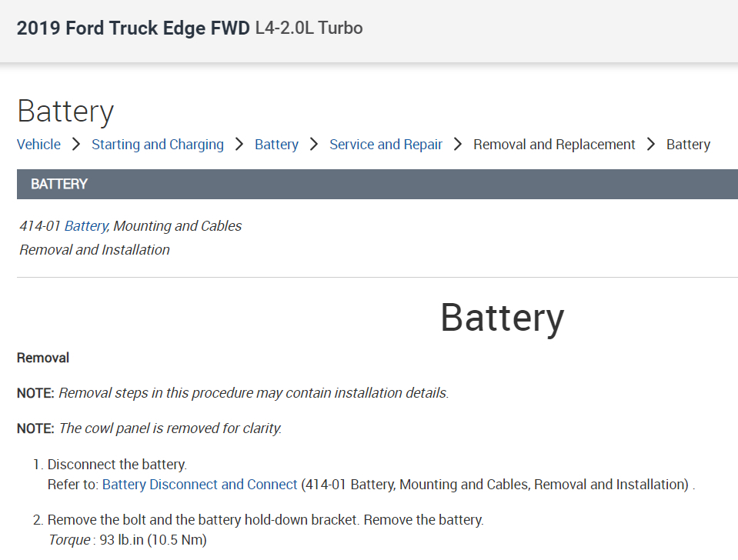The image size is (738, 560).
Task: Follow the Battery Disconnect and Connect link
Action: click(x=199, y=485)
